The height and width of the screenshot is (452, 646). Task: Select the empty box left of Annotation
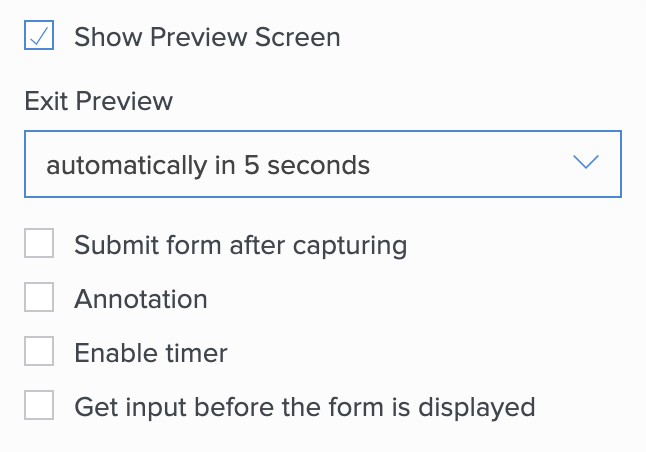pyautogui.click(x=39, y=298)
